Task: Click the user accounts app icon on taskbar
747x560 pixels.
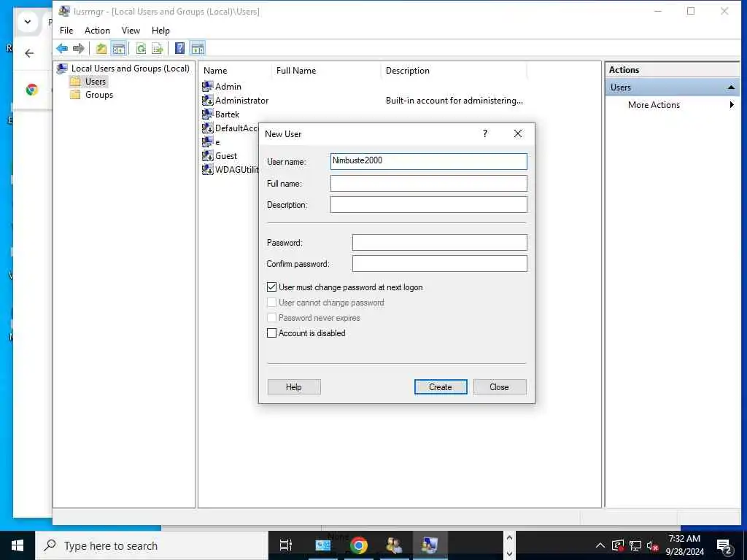Action: (x=394, y=545)
